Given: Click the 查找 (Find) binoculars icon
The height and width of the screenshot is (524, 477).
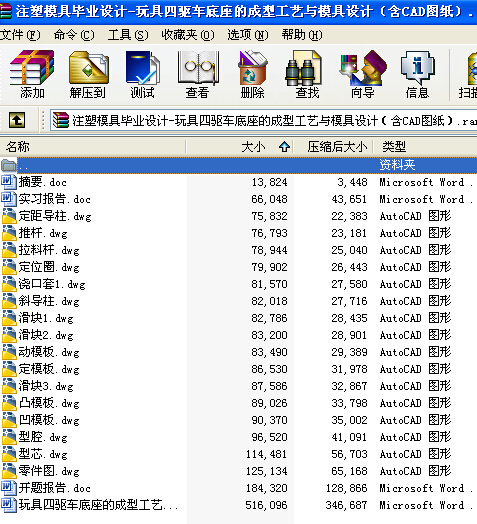Looking at the screenshot, I should (x=304, y=68).
